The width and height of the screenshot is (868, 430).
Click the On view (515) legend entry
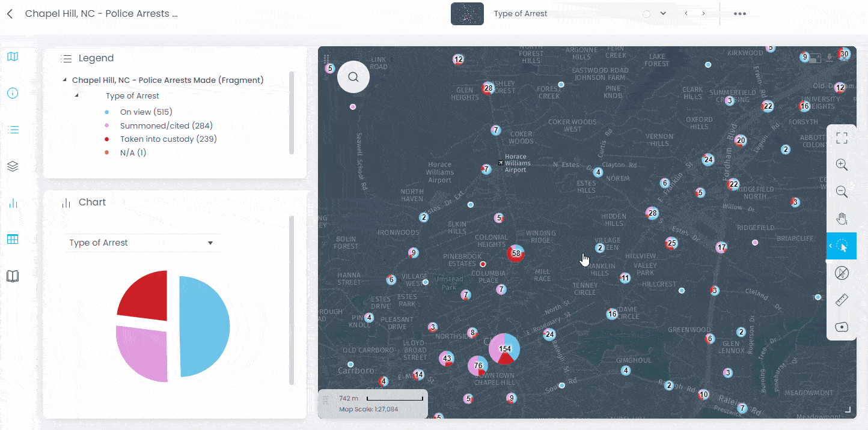coord(146,112)
